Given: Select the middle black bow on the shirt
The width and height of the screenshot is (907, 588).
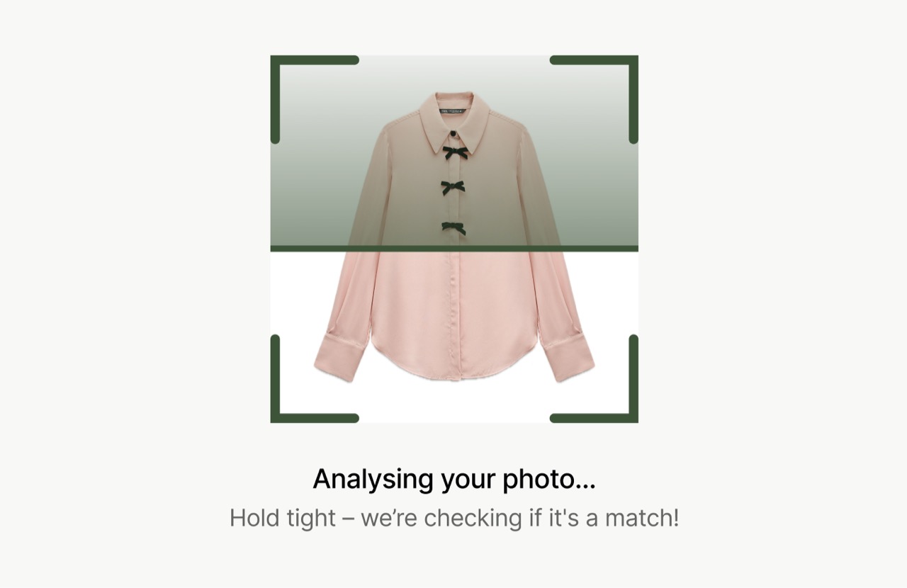Looking at the screenshot, I should 453,188.
